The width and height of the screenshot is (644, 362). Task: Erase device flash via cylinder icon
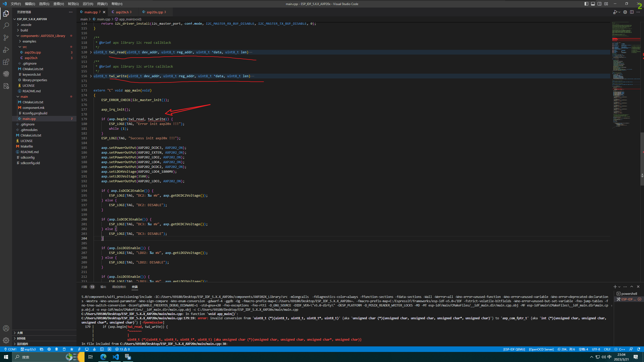[64, 349]
